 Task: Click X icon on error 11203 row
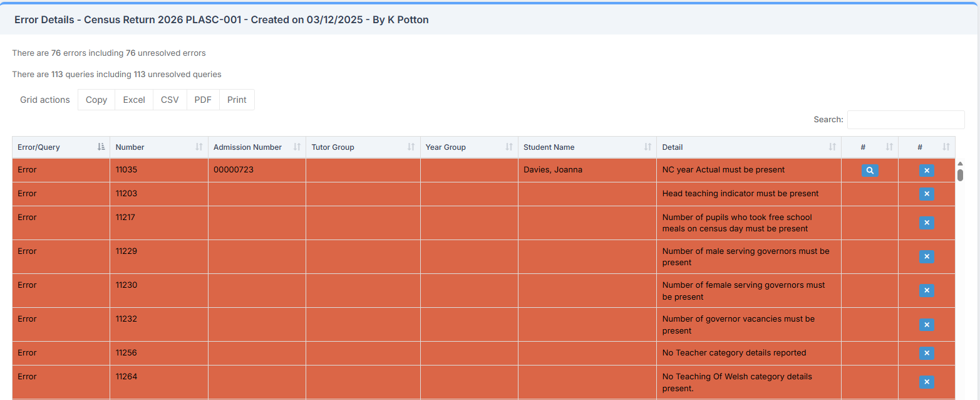926,194
